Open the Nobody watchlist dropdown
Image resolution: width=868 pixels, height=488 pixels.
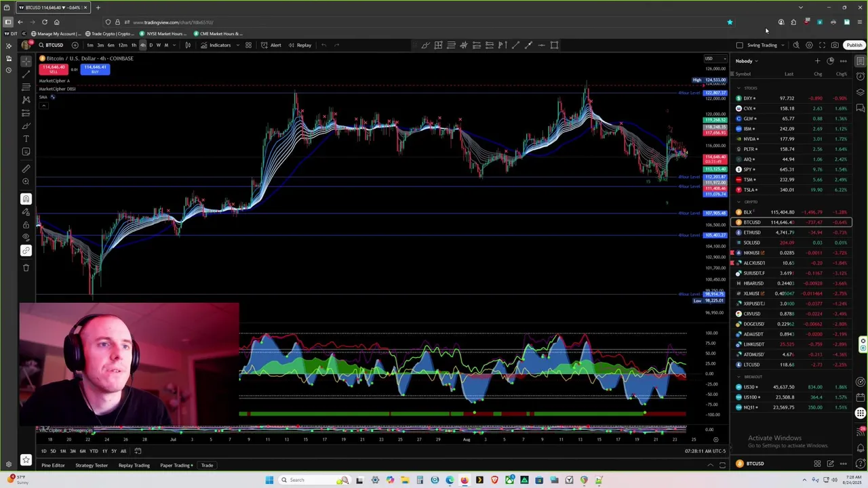(747, 61)
